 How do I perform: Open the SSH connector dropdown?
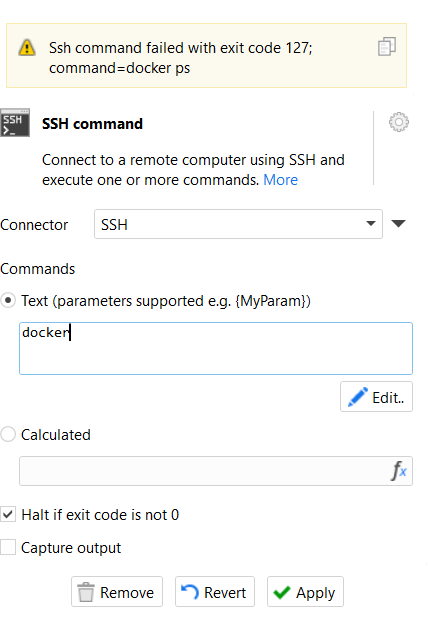pos(238,224)
